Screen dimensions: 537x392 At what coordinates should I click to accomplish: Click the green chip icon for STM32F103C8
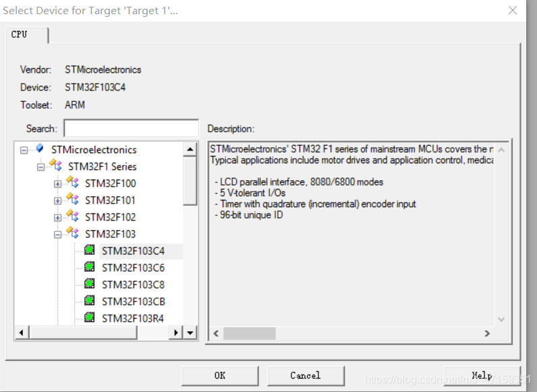(x=89, y=283)
